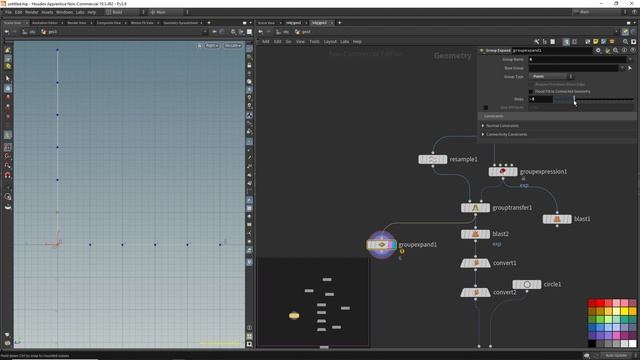This screenshot has height=360, width=640.
Task: Click the obj path icon in Scene View
Action: pos(25,32)
